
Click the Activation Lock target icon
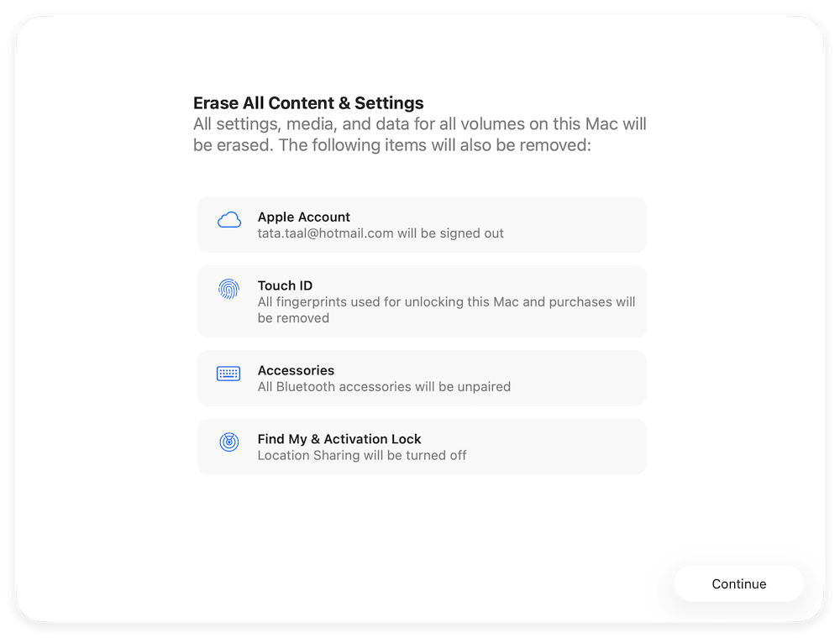pyautogui.click(x=228, y=442)
